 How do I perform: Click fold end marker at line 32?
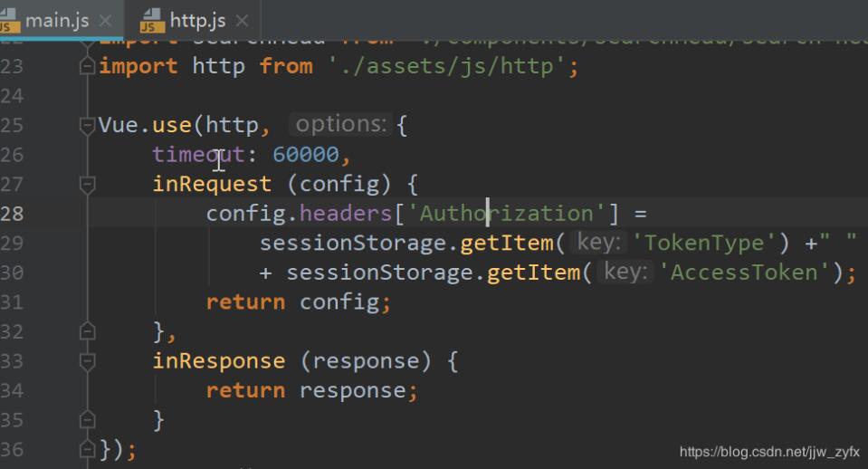(87, 331)
